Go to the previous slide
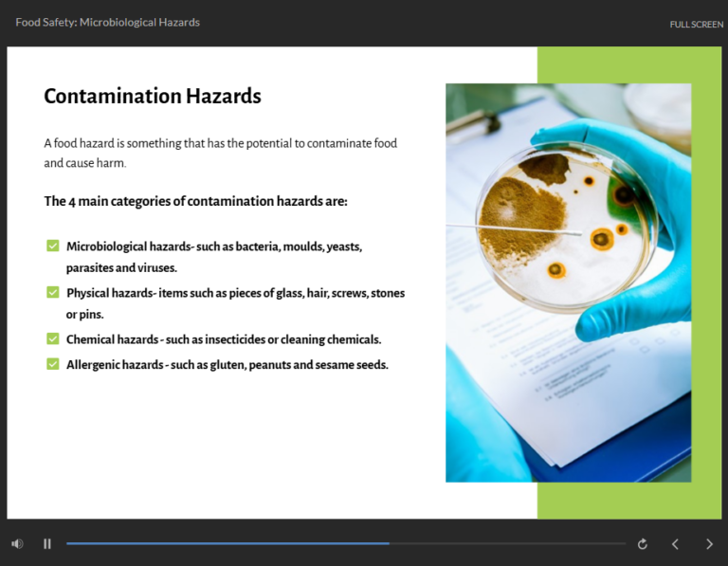 click(676, 543)
